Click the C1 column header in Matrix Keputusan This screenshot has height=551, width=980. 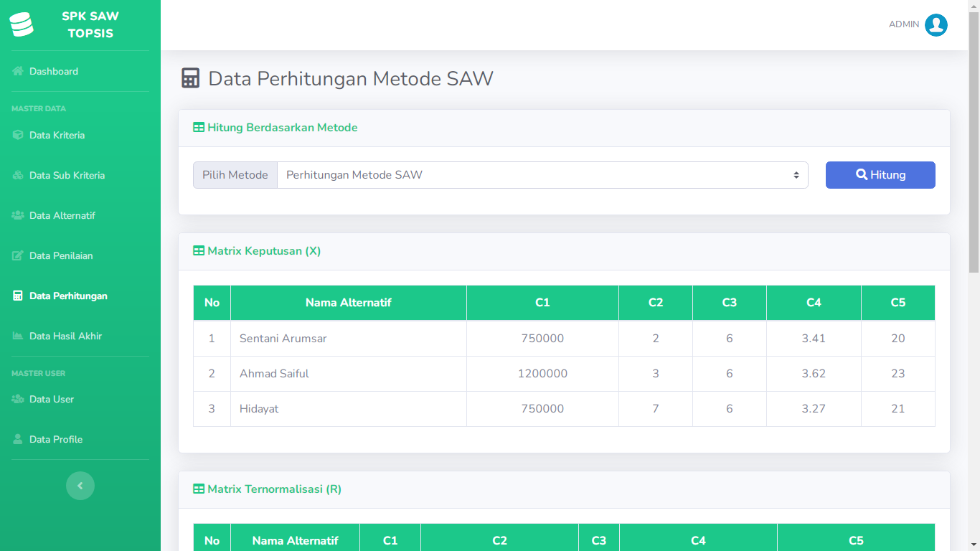[x=542, y=303]
